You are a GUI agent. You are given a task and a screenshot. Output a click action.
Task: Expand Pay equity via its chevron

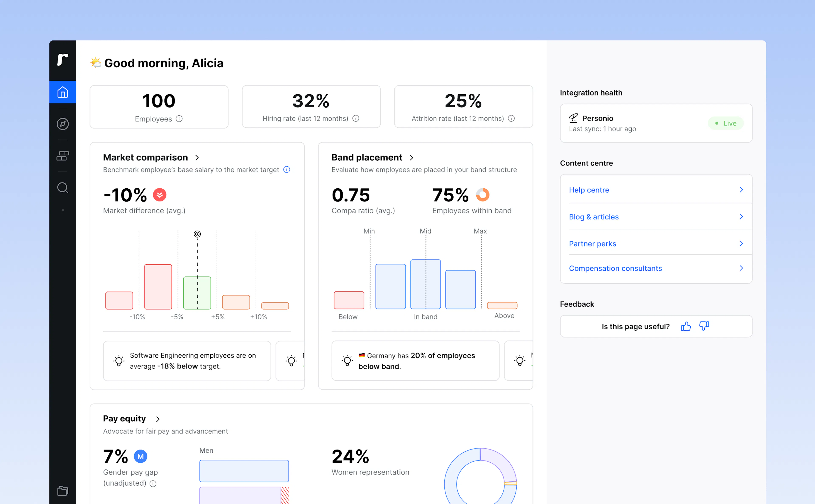click(158, 419)
